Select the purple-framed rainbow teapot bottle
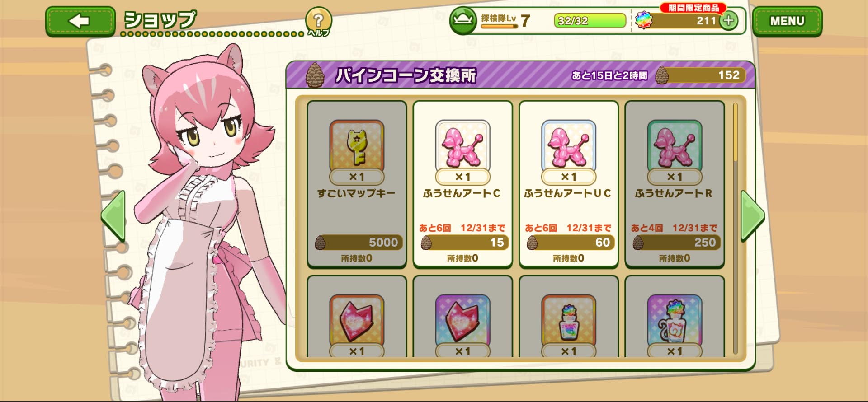Screen dimensions: 868x402 pyautogui.click(x=675, y=316)
